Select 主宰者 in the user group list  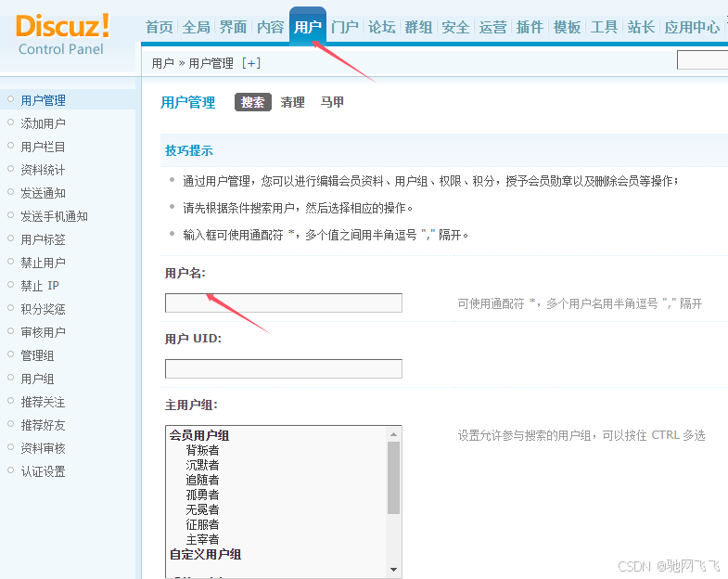click(x=202, y=539)
